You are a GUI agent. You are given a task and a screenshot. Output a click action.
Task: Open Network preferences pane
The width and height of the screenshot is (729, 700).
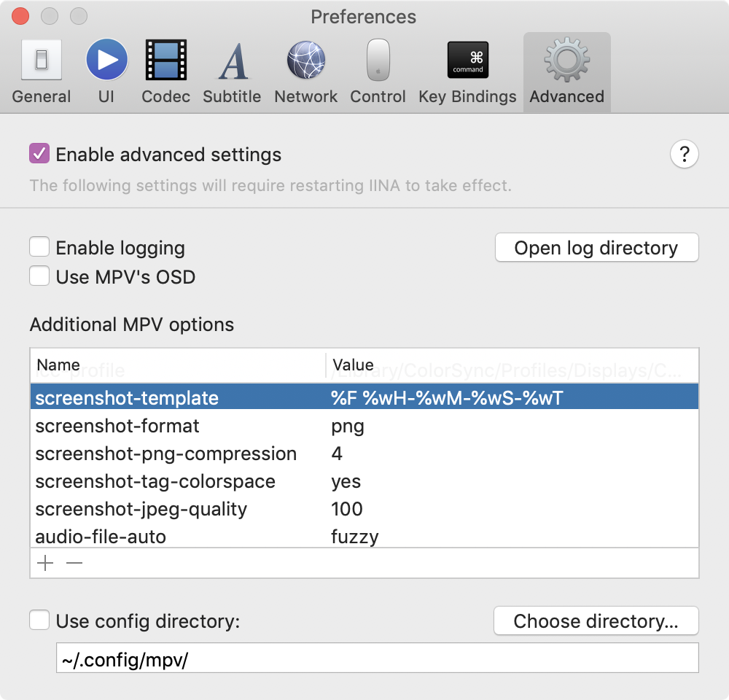click(x=306, y=72)
